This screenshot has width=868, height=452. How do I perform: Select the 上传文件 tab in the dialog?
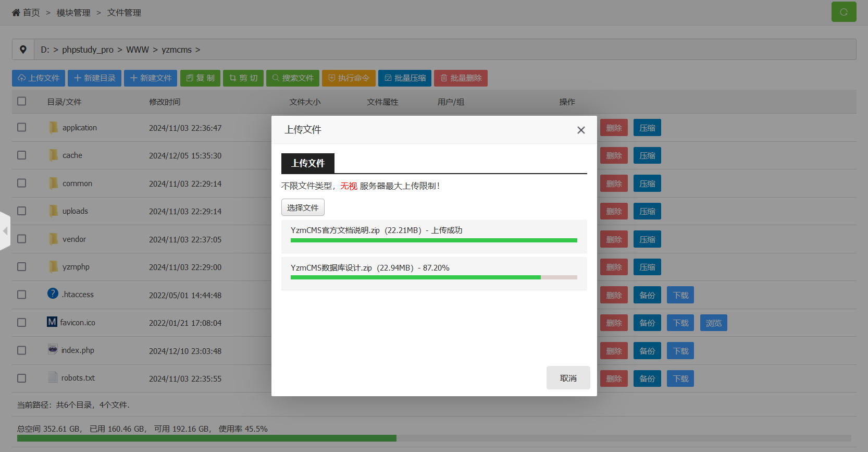point(307,163)
